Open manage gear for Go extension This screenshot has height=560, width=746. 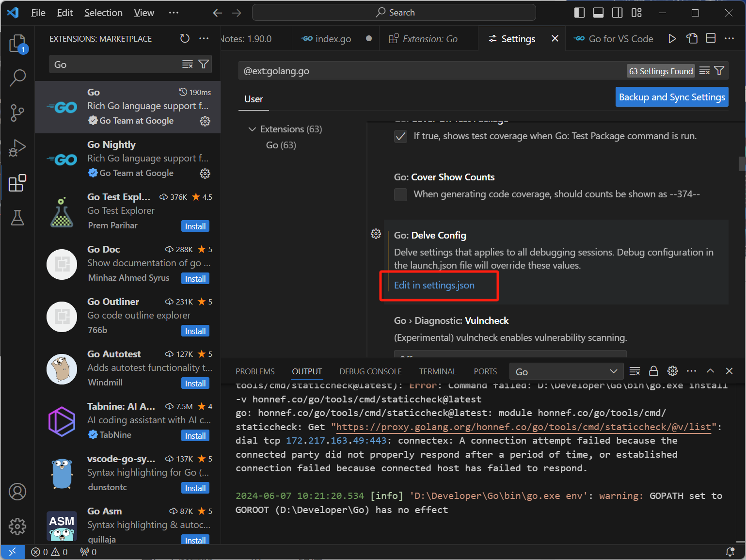(x=205, y=121)
